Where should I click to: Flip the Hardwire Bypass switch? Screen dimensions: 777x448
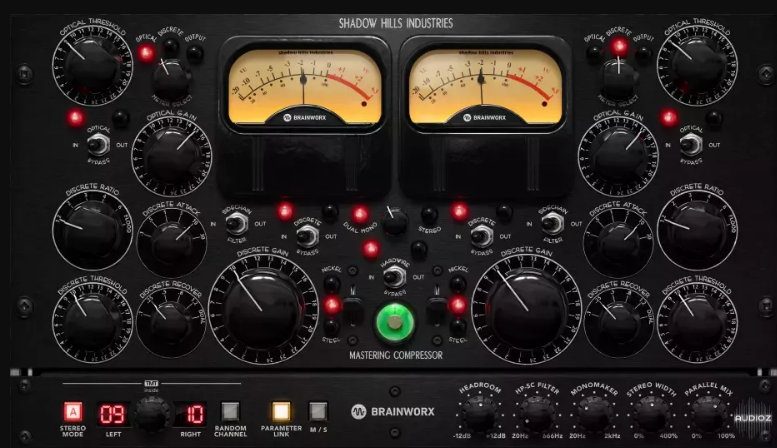point(395,276)
